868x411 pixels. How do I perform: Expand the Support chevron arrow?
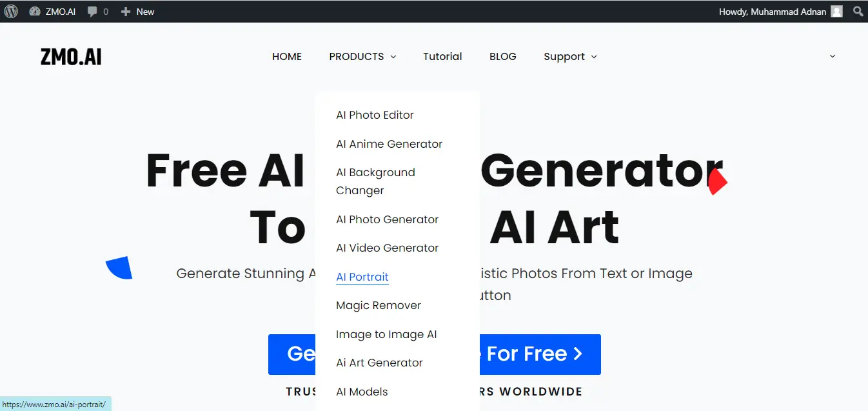click(594, 57)
